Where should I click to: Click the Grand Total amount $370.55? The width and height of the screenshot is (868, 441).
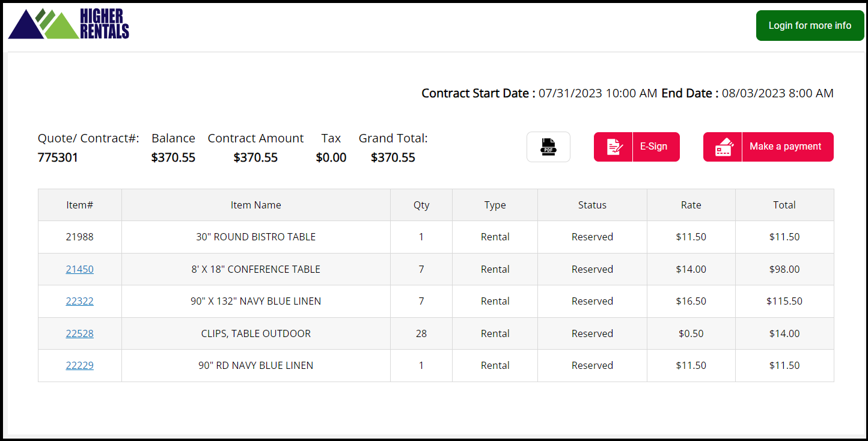[393, 158]
